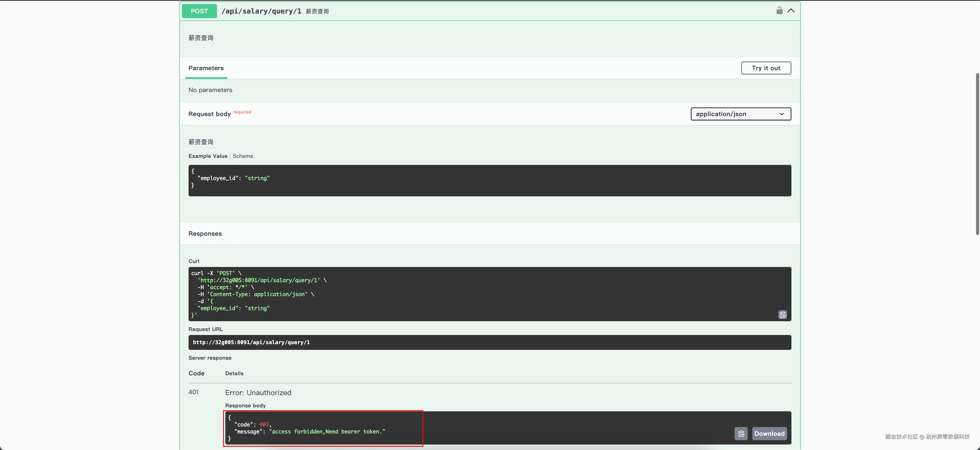
Task: Click the authorization lock icon
Action: point(779,11)
